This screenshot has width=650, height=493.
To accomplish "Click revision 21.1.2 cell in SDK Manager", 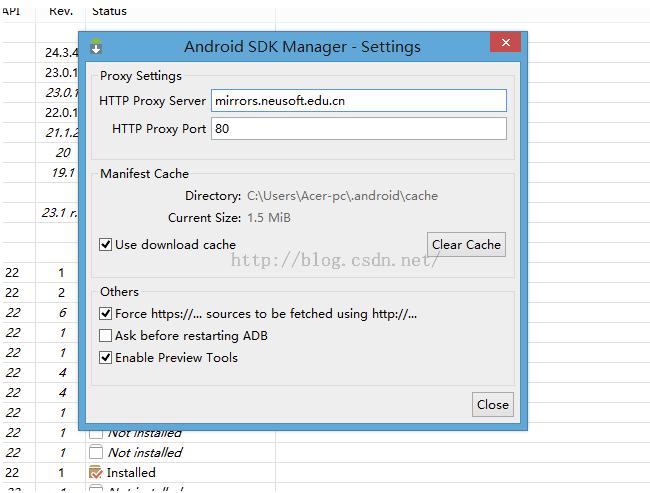I will coord(61,133).
